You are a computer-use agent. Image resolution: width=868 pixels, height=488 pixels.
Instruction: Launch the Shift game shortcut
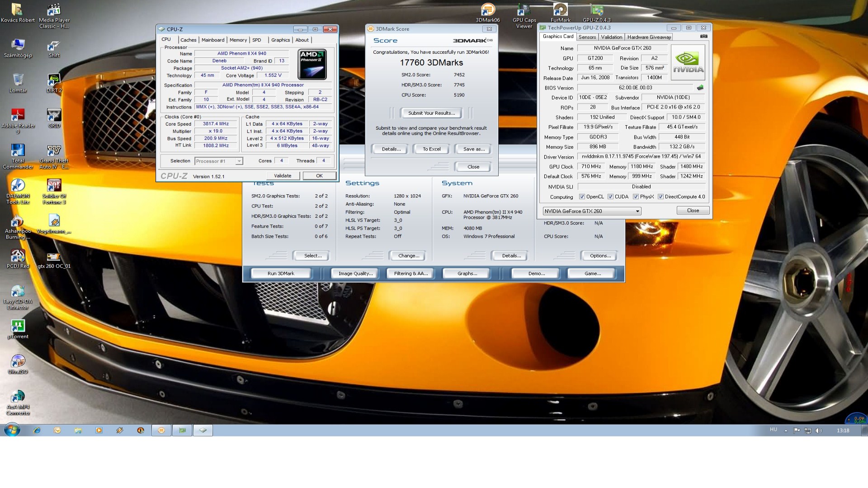click(54, 48)
